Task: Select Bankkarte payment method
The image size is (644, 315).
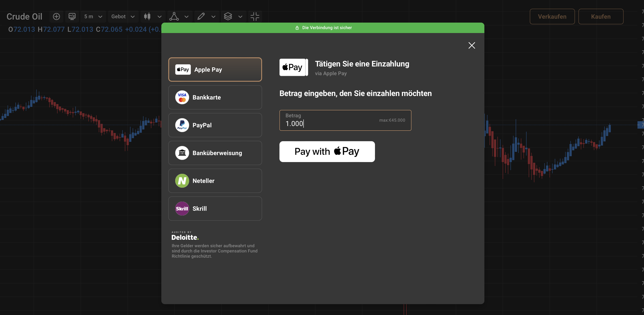Action: [x=215, y=97]
